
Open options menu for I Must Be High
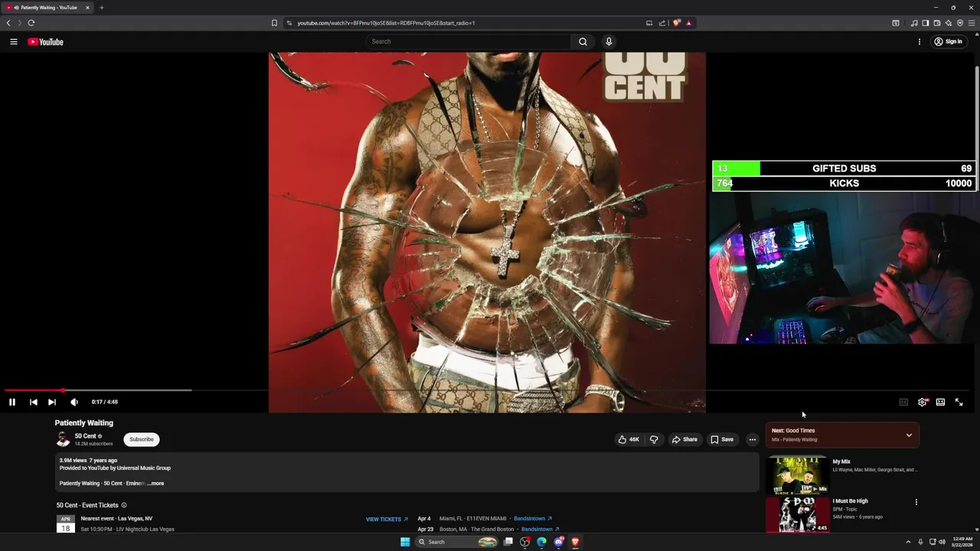(916, 502)
